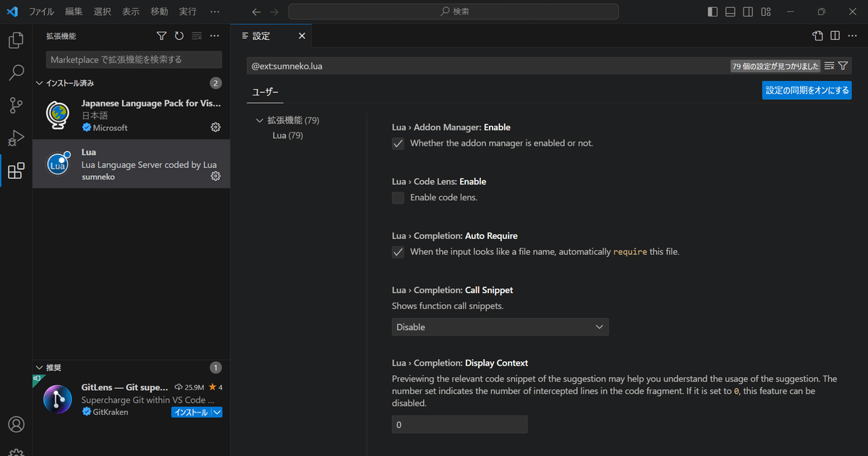This screenshot has height=456, width=868.
Task: Toggle the primary side bar layout icon
Action: [x=713, y=12]
